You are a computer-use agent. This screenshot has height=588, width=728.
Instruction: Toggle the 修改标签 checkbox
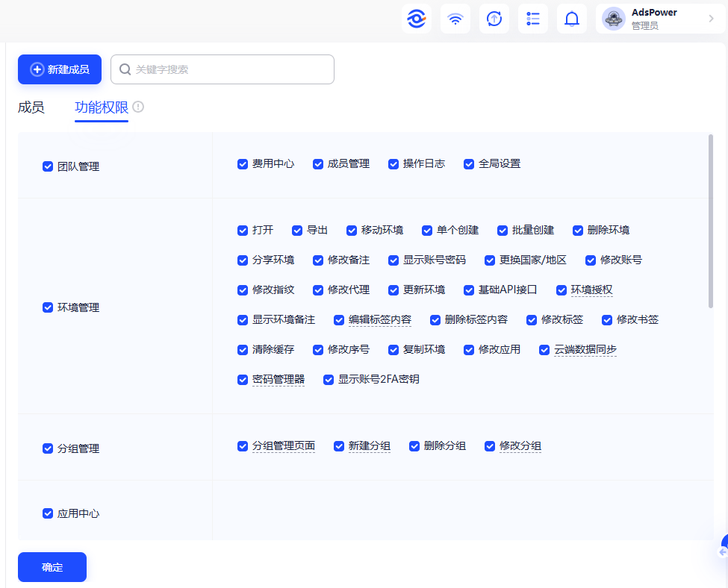click(x=532, y=320)
